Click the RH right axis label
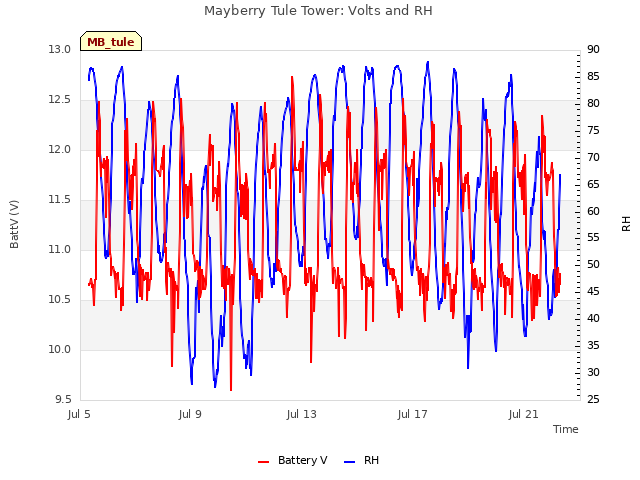This screenshot has width=640, height=480. (626, 224)
